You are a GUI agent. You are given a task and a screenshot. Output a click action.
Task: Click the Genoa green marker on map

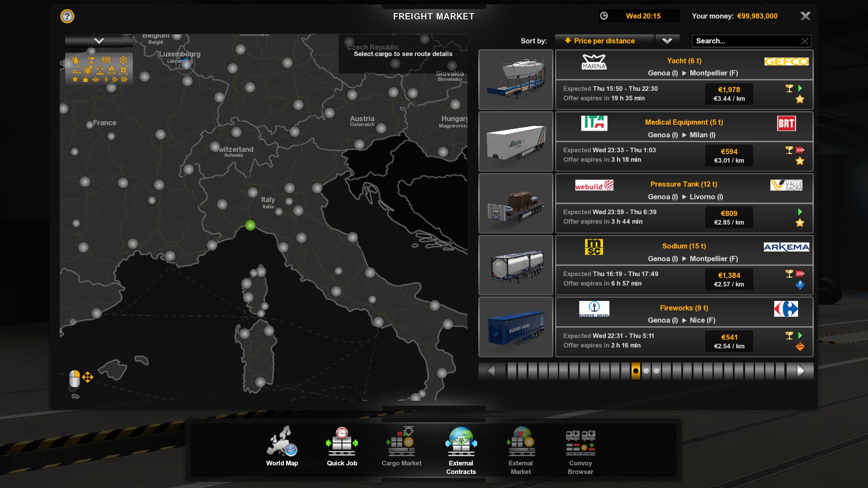click(250, 225)
